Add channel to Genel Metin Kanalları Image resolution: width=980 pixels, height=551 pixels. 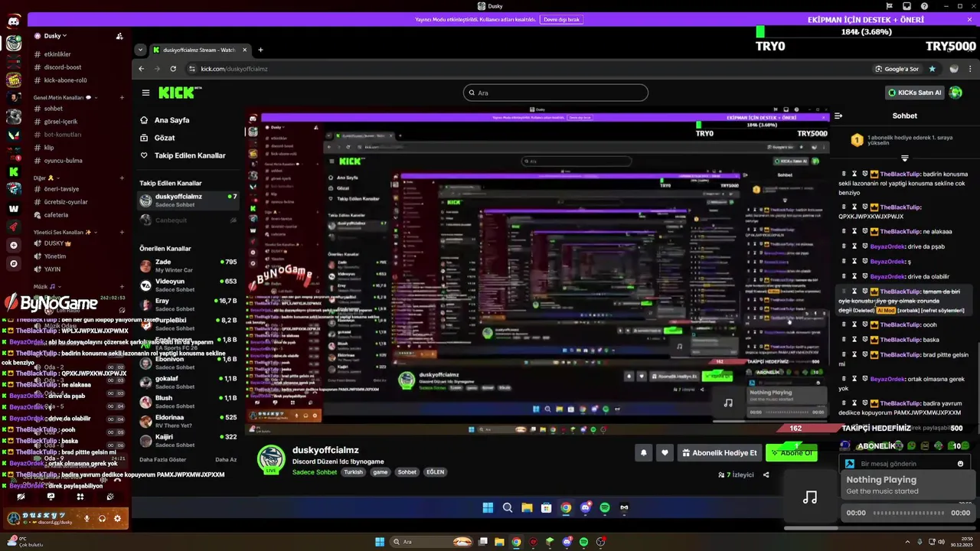[122, 98]
